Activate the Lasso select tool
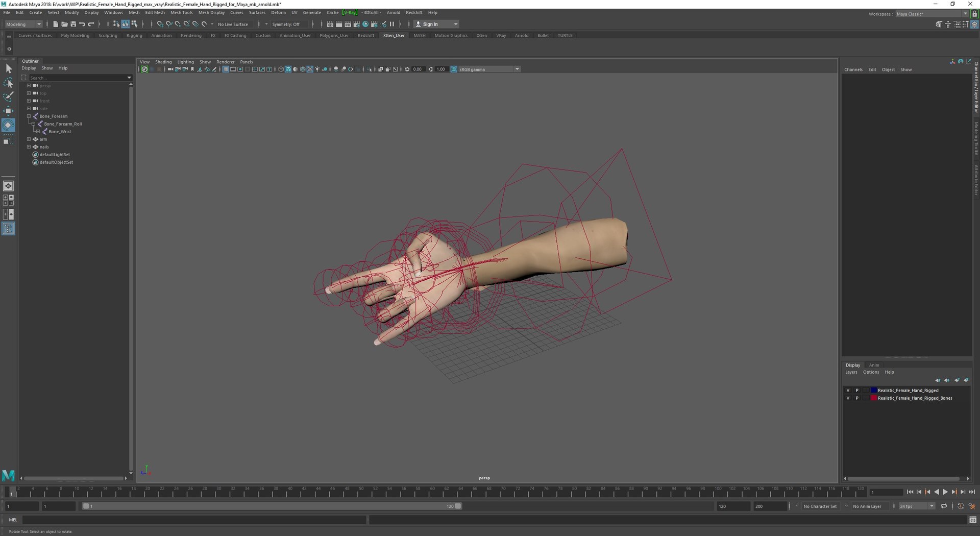Screen dimensions: 980x536 click(x=9, y=83)
